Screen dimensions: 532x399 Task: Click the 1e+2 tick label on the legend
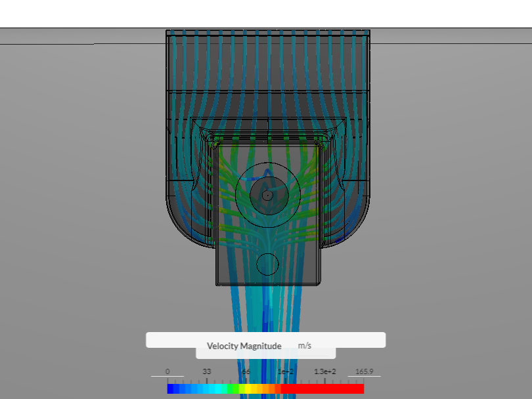click(285, 371)
